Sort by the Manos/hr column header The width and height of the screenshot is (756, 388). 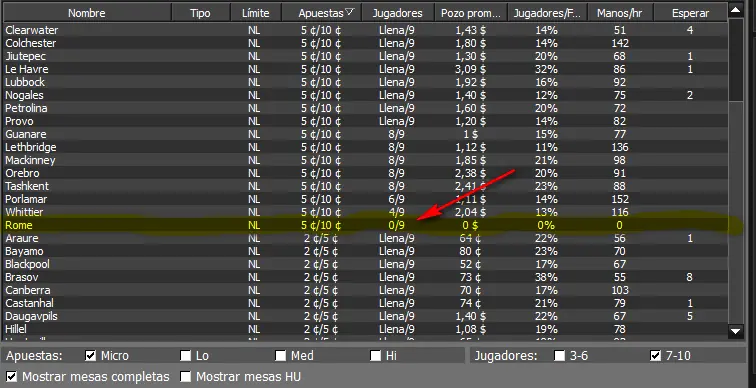(620, 13)
